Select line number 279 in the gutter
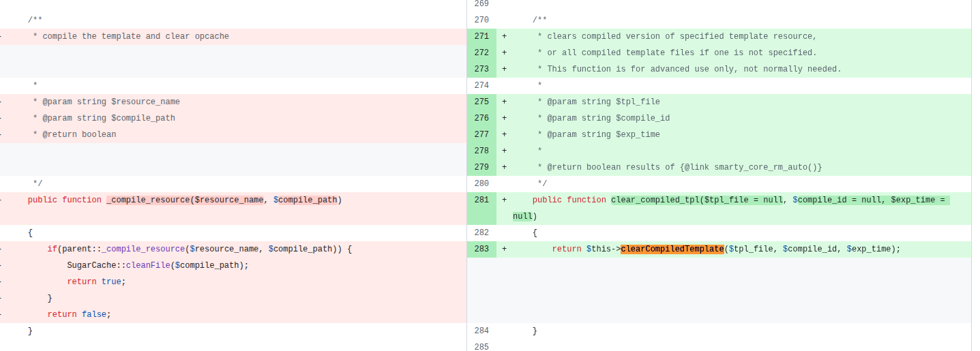The image size is (980, 351). (x=481, y=168)
